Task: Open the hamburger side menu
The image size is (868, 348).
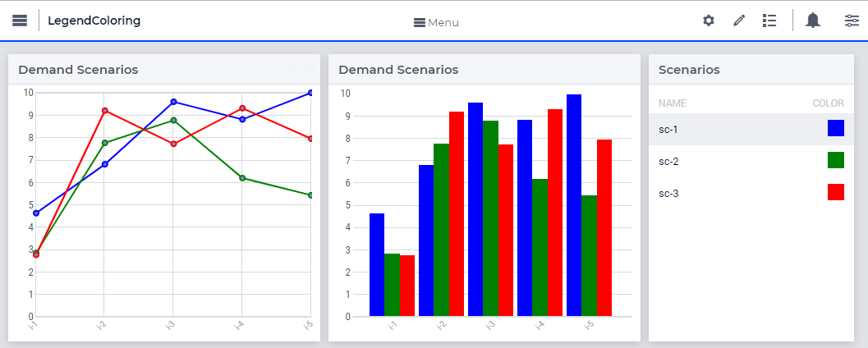Action: 20,21
